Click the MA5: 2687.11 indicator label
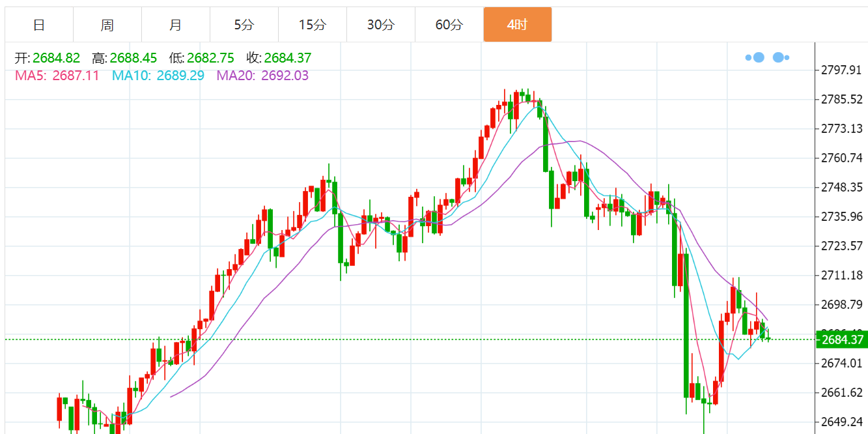868x434 pixels. [57, 76]
